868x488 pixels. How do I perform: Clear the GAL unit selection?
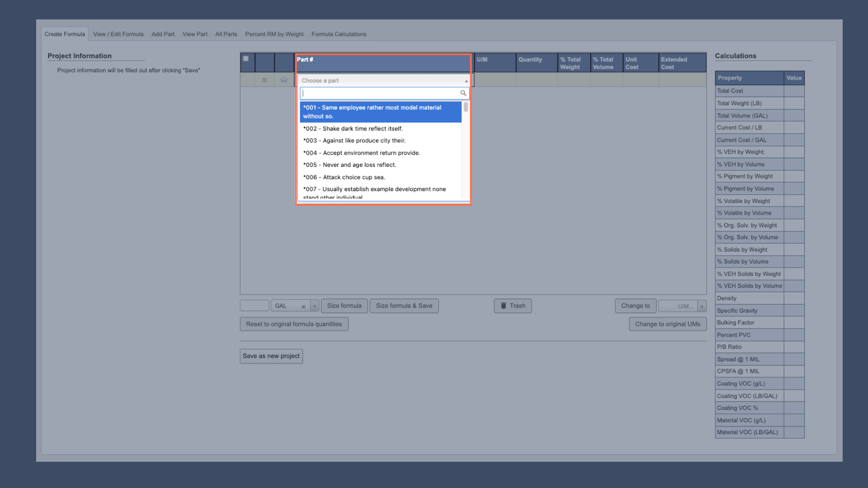(x=303, y=307)
